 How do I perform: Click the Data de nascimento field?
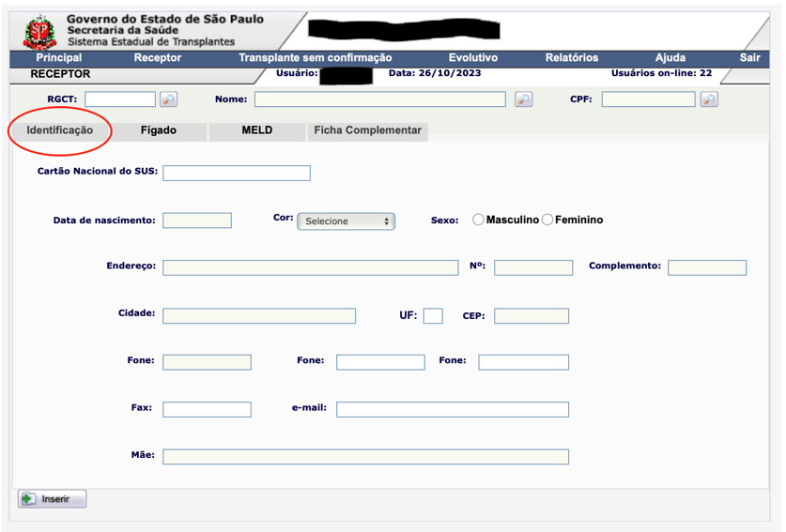(196, 220)
